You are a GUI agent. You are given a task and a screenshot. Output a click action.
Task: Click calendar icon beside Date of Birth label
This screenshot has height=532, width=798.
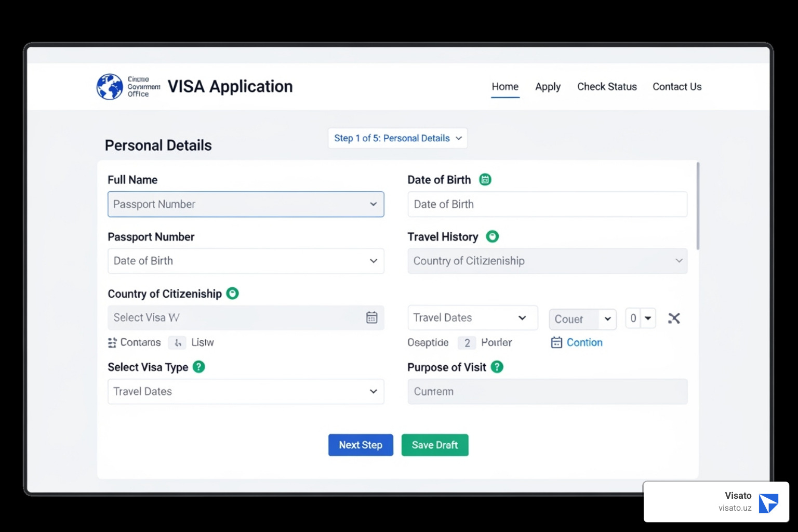pyautogui.click(x=485, y=180)
